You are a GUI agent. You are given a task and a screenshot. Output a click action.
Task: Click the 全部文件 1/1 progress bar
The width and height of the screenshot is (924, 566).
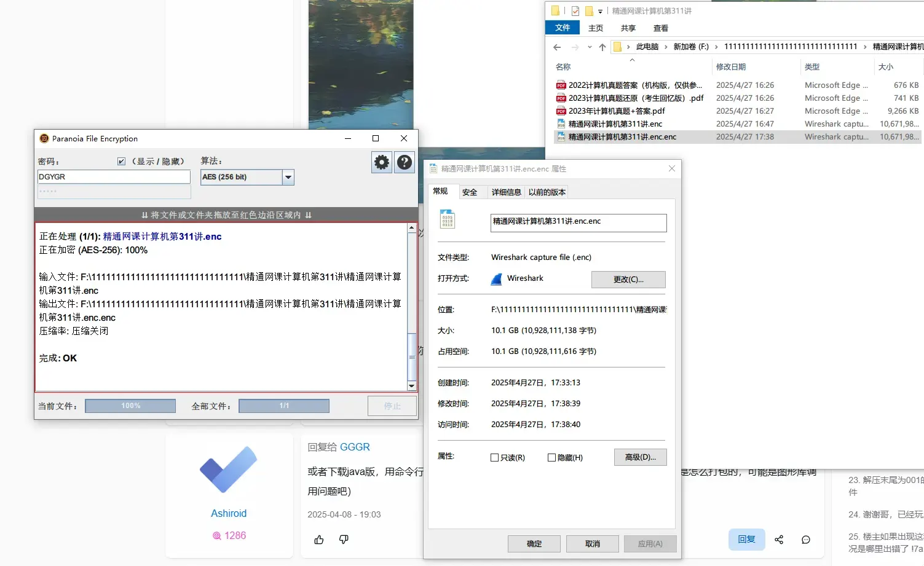[x=284, y=406]
